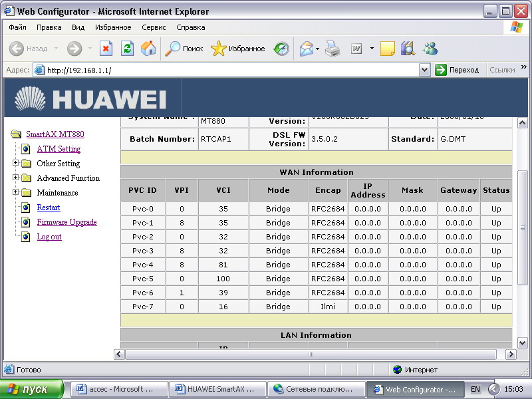
Task: Edit page with Word icon
Action: 356,49
